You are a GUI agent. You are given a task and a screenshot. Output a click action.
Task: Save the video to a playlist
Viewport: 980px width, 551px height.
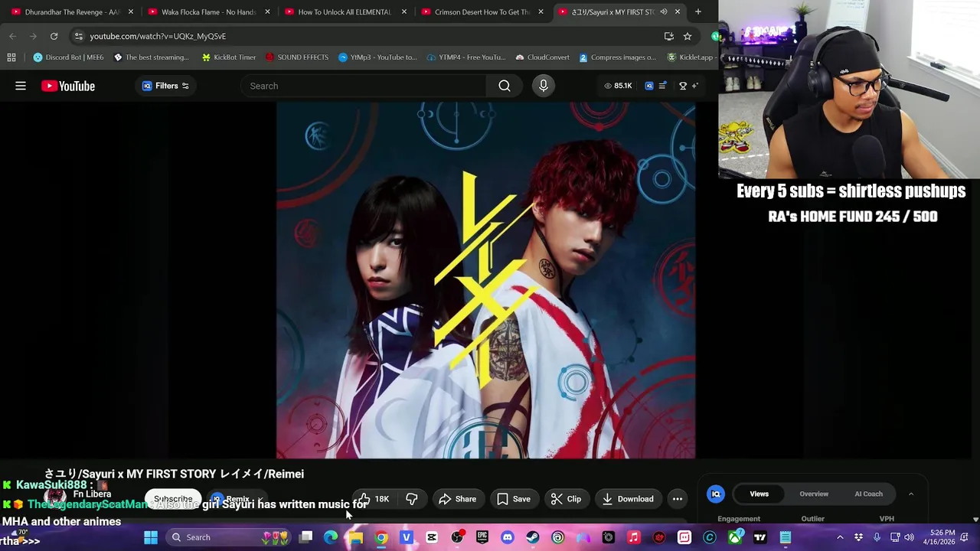(x=514, y=499)
